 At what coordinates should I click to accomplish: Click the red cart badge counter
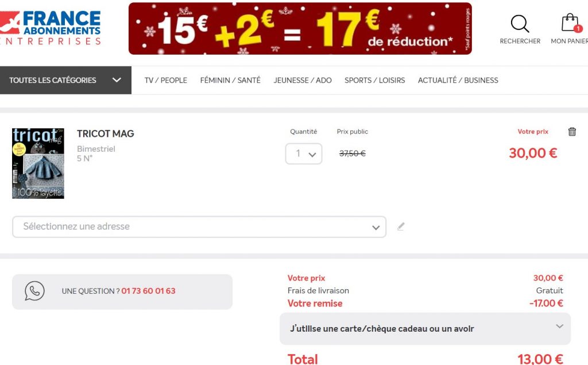tap(578, 29)
